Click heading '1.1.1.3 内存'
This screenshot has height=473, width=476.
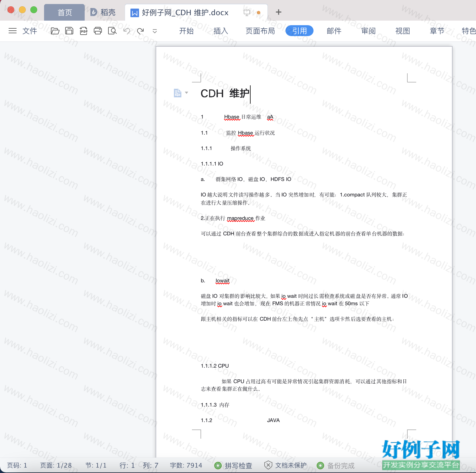click(215, 405)
